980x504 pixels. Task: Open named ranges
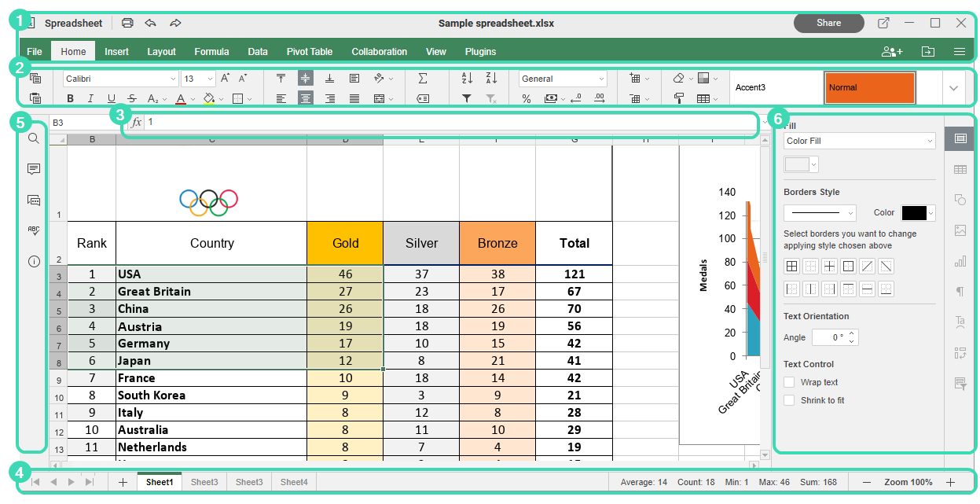coord(423,99)
